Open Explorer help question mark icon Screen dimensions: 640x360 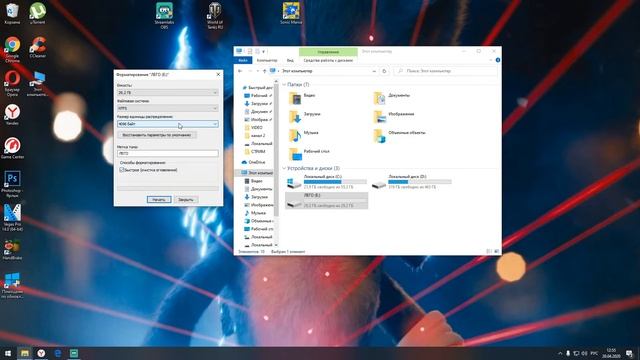(x=498, y=60)
